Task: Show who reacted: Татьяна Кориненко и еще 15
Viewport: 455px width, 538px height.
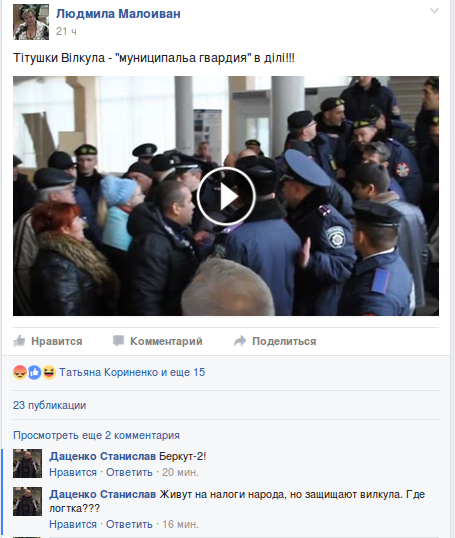Action: click(132, 372)
